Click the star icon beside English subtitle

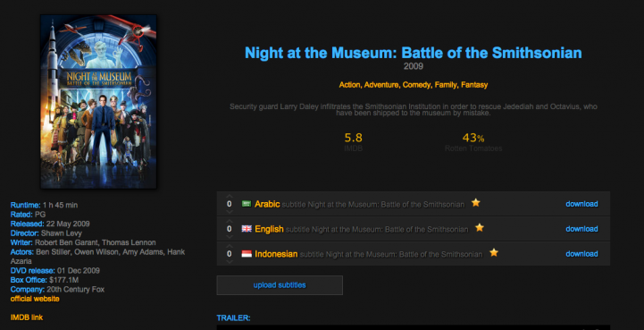(480, 227)
